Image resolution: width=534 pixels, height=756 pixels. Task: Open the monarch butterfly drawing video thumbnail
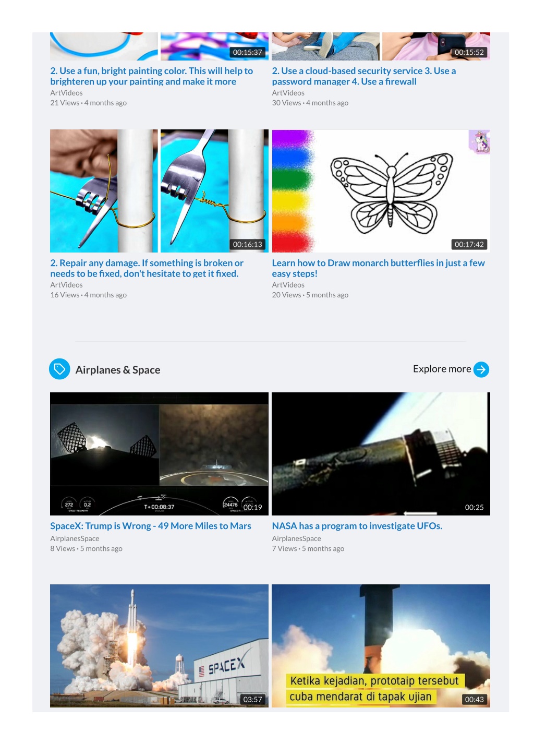coord(381,191)
